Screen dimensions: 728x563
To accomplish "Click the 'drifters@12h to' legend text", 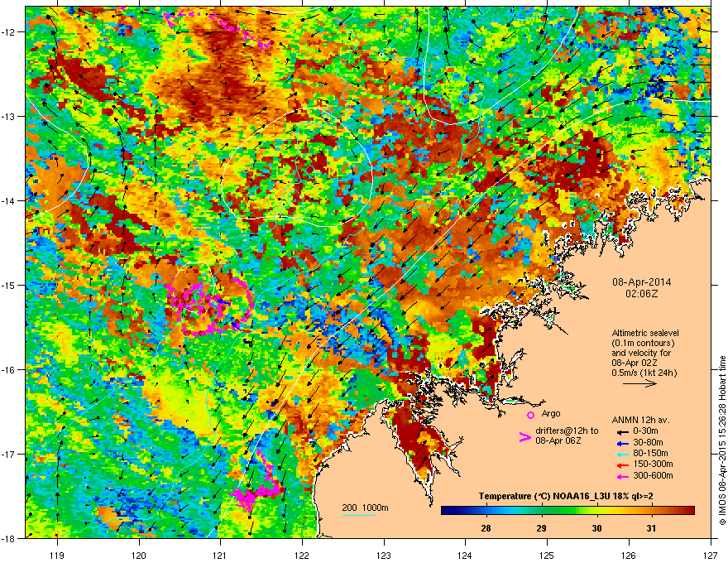I will [567, 431].
